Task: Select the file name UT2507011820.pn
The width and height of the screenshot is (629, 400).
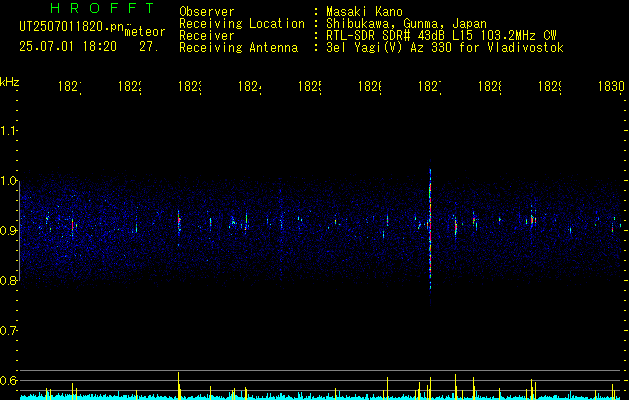Action: coord(72,27)
